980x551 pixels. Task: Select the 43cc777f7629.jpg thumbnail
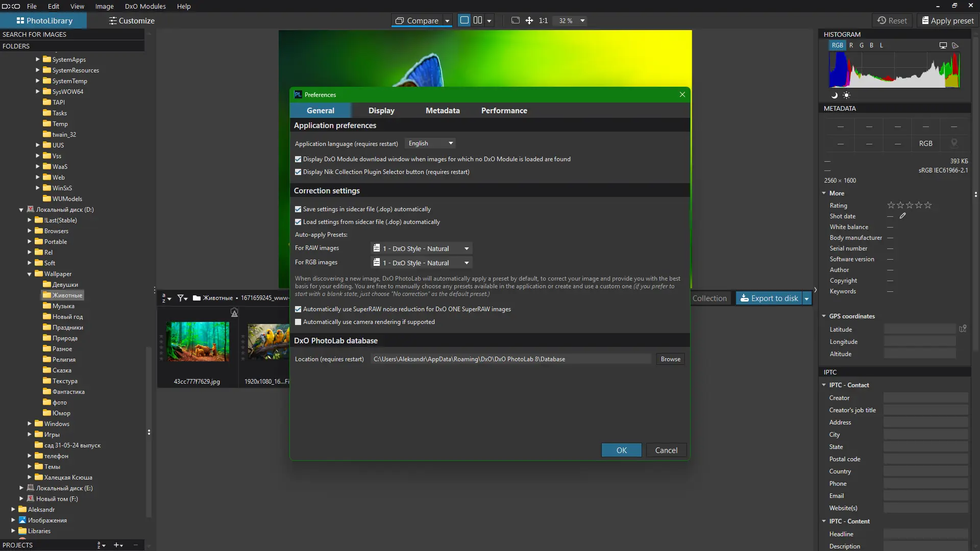tap(198, 341)
